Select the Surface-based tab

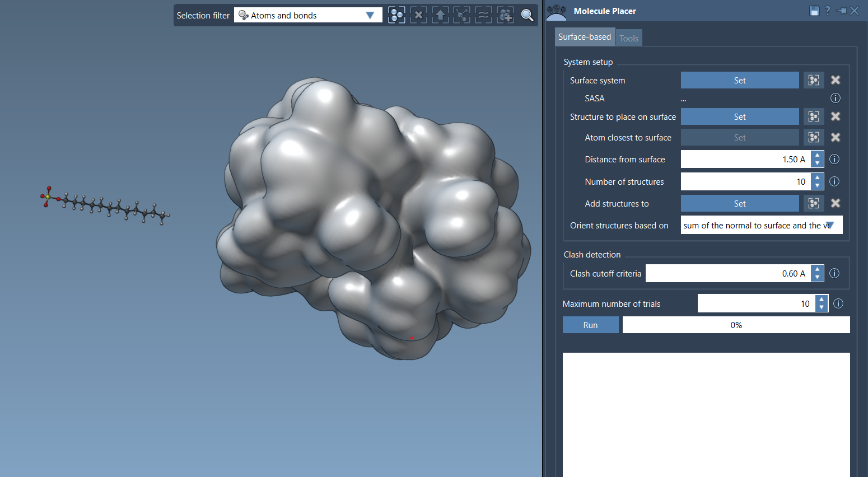[584, 37]
